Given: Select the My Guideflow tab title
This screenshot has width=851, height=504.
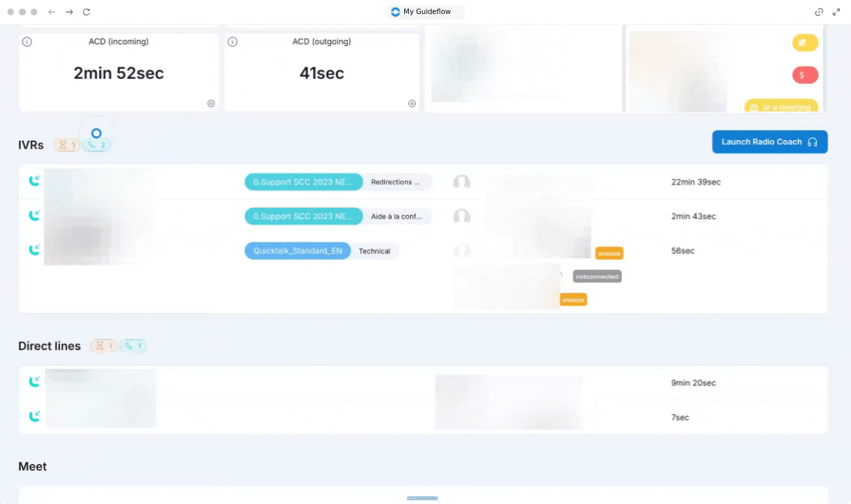Looking at the screenshot, I should point(426,12).
